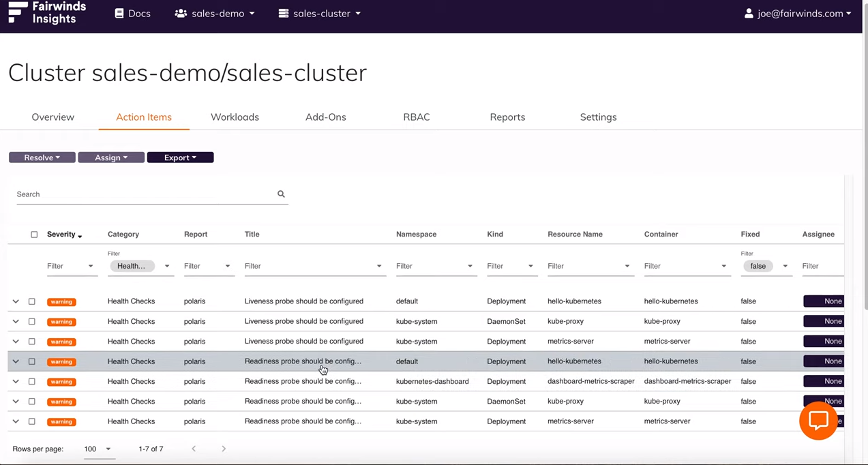Check the metrics-server Readiness probe row
Viewport: 868px width, 465px height.
(x=32, y=421)
